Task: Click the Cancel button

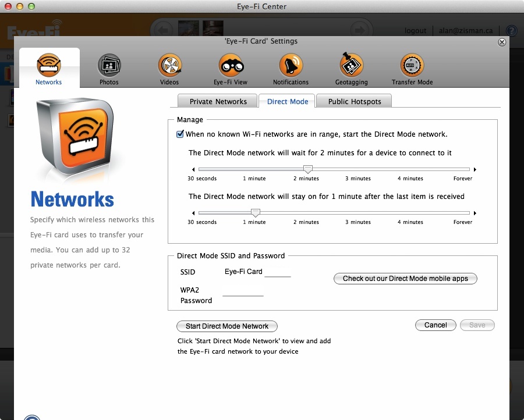Action: pyautogui.click(x=436, y=325)
